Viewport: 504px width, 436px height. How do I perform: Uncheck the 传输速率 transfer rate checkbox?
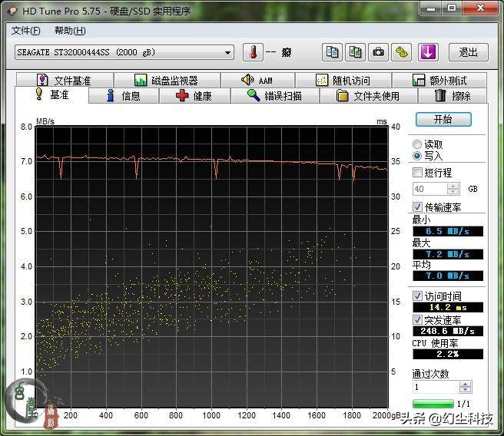click(x=418, y=206)
